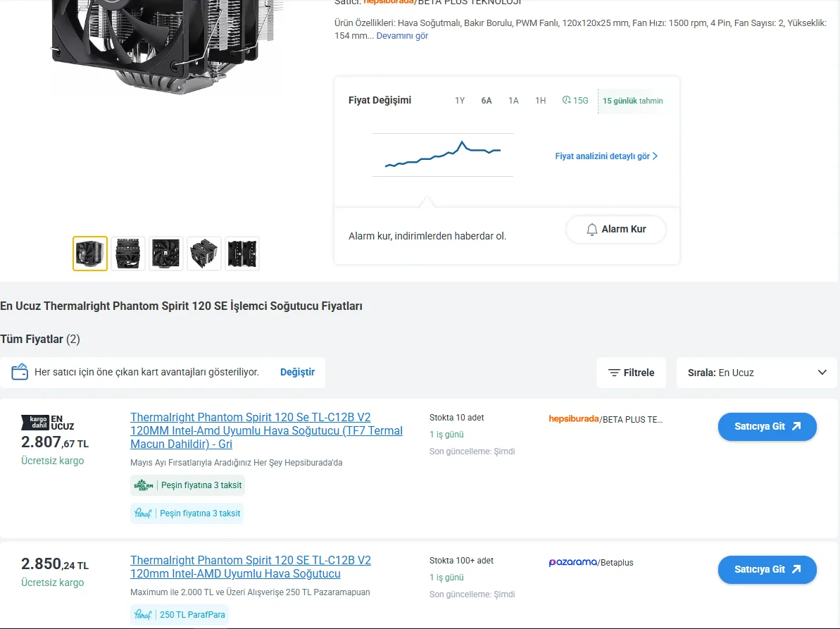Select the first cooler thumbnail
The width and height of the screenshot is (840, 629).
90,254
